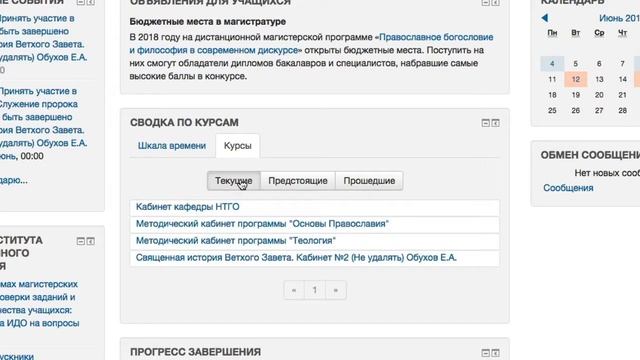Go to previous courses page «
The width and height of the screenshot is (640, 360).
click(x=294, y=290)
